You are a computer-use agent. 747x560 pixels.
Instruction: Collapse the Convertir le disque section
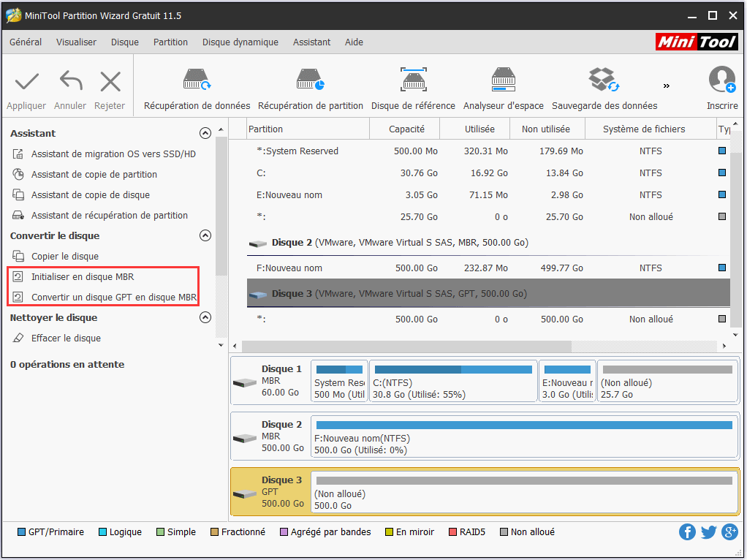tap(205, 236)
